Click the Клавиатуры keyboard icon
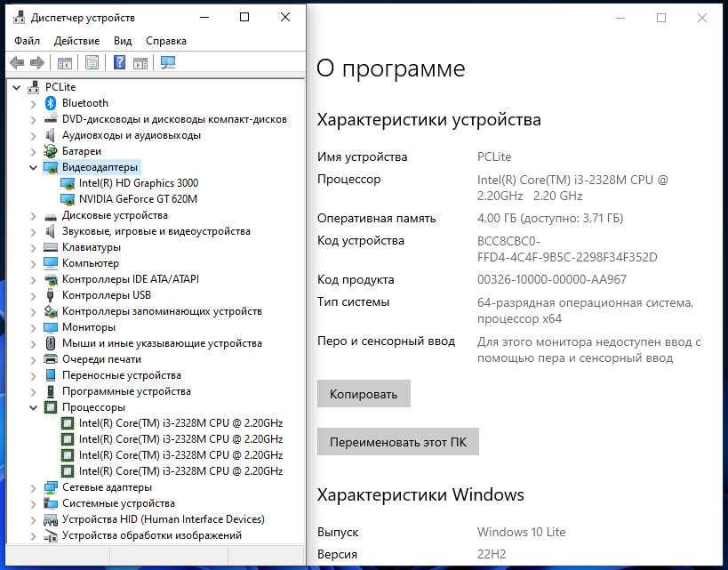728x570 pixels. click(x=50, y=247)
